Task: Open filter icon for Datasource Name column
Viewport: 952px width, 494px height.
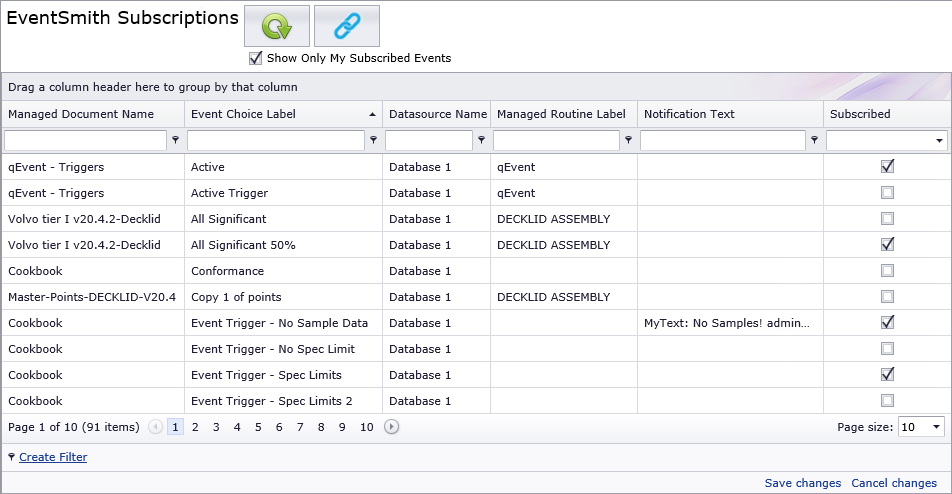Action: click(x=481, y=140)
